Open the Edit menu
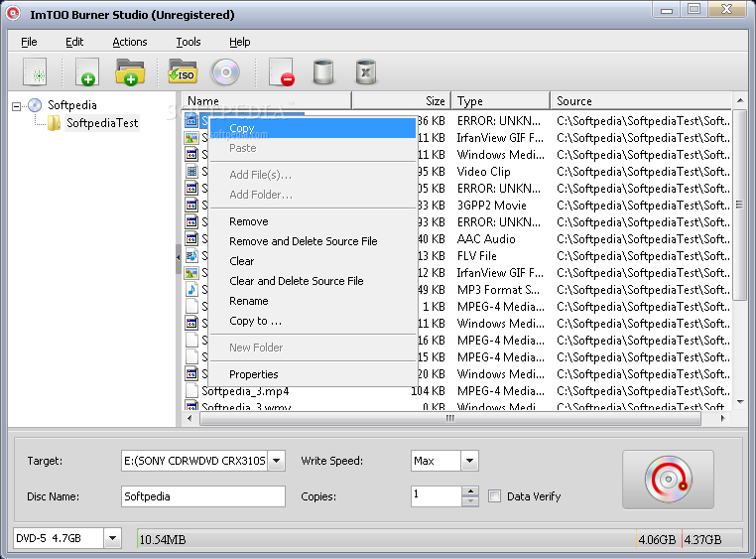Viewport: 756px width, 559px height. tap(74, 42)
